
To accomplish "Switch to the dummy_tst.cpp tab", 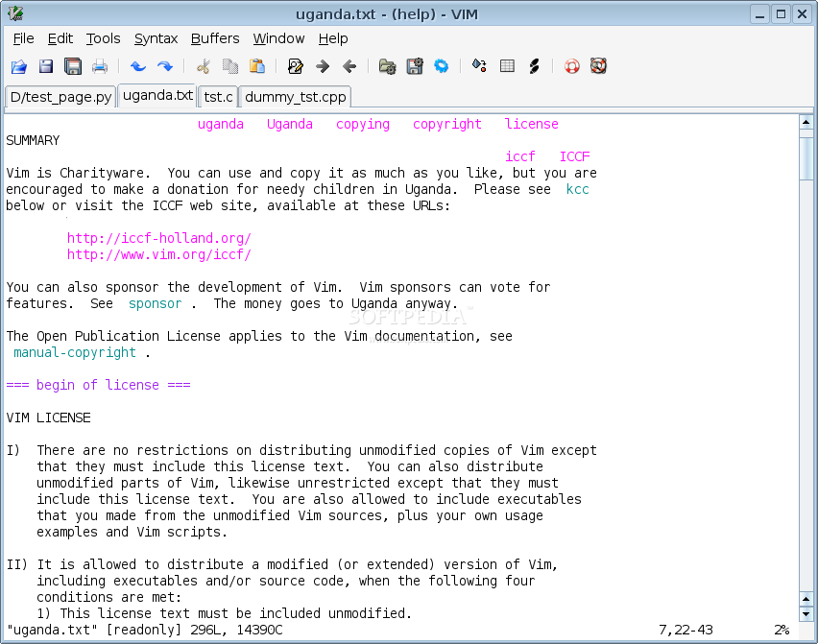I will [296, 97].
